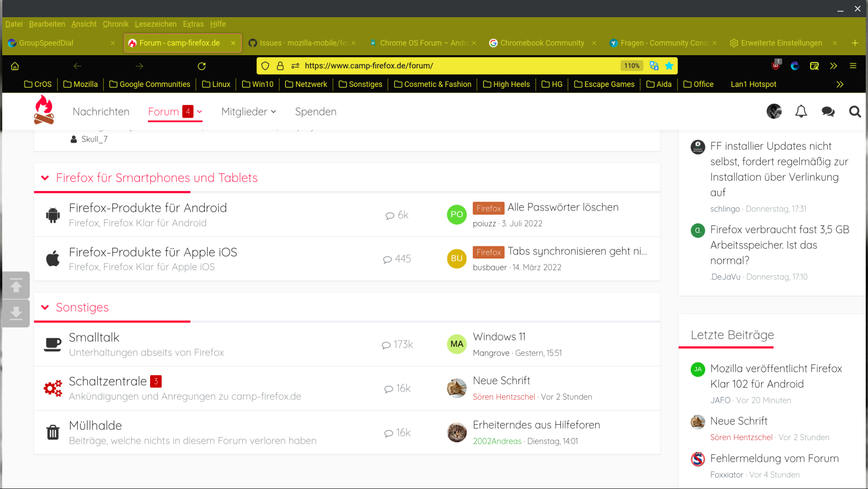Show more toolbar extensions overflow
The height and width of the screenshot is (489, 868).
pos(834,66)
